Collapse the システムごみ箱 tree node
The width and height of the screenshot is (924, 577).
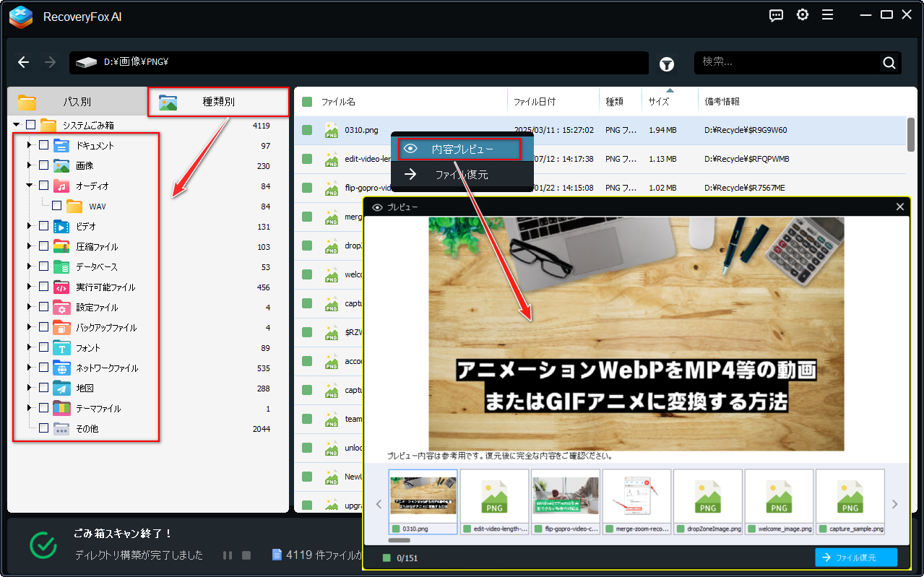(14, 124)
